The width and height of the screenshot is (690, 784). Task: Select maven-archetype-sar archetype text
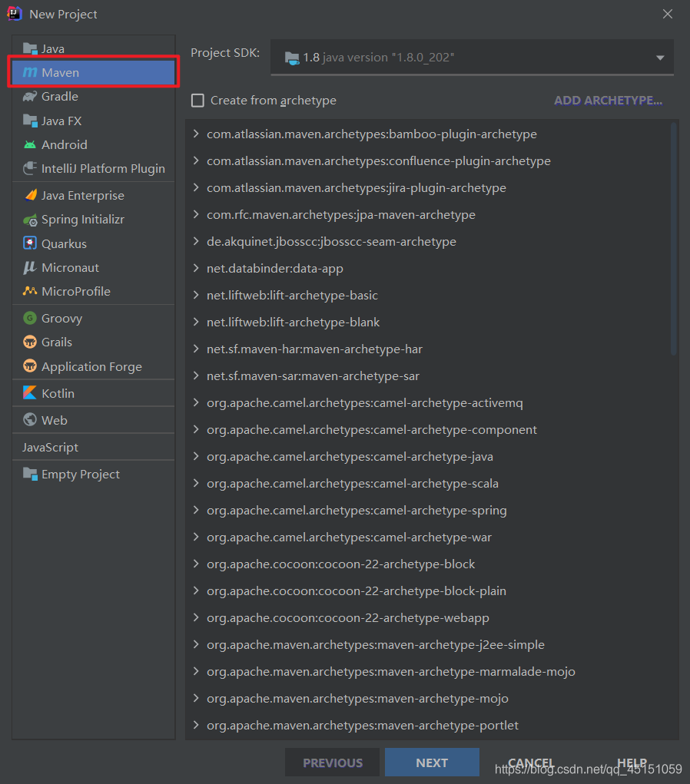[313, 376]
